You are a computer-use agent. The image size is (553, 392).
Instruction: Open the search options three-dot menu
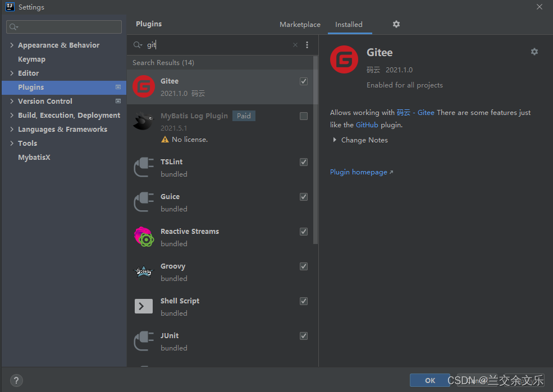(307, 45)
